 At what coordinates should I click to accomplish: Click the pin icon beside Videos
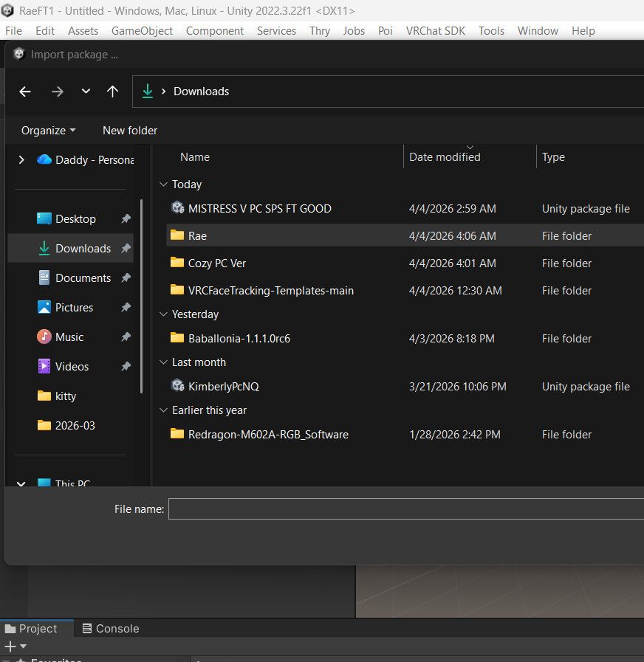(126, 367)
